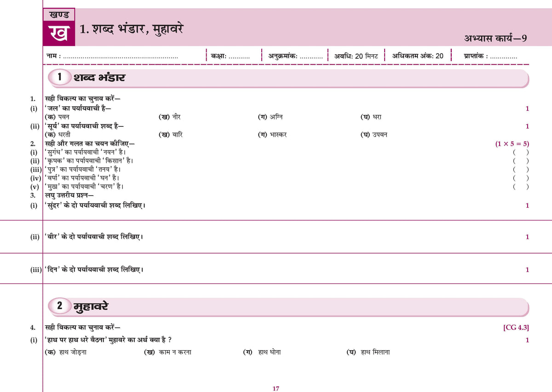Click the question "'वीर' के दो पर्यायवाची शब्द लिखिए"

coord(94,237)
